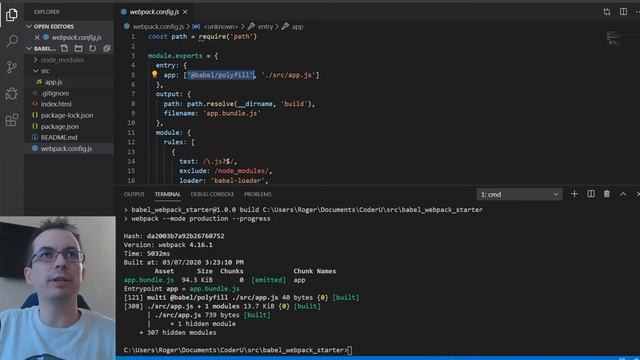This screenshot has height=360, width=640.
Task: Click the app breadcrumb segment
Action: (x=297, y=27)
